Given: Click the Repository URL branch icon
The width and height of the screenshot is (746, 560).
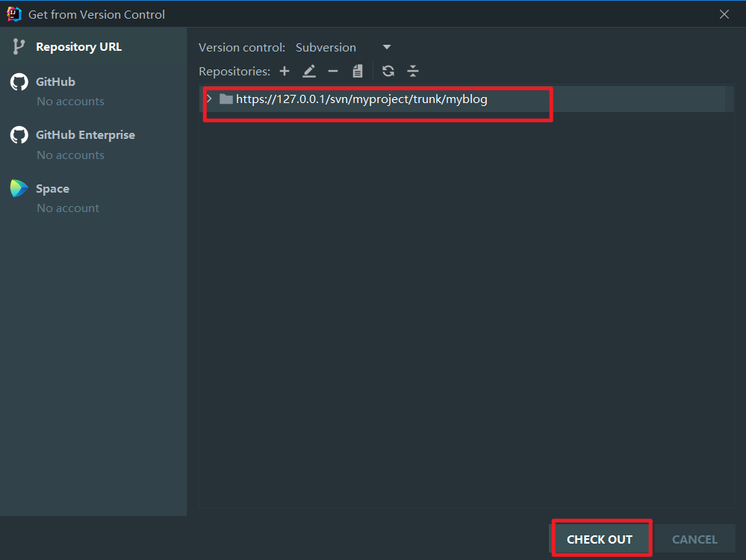Looking at the screenshot, I should pyautogui.click(x=19, y=46).
